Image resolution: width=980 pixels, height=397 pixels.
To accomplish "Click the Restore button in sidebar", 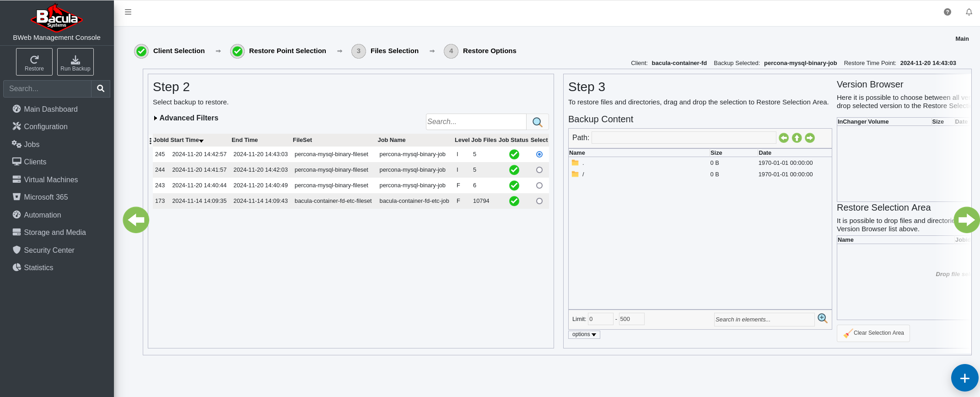I will tap(34, 62).
